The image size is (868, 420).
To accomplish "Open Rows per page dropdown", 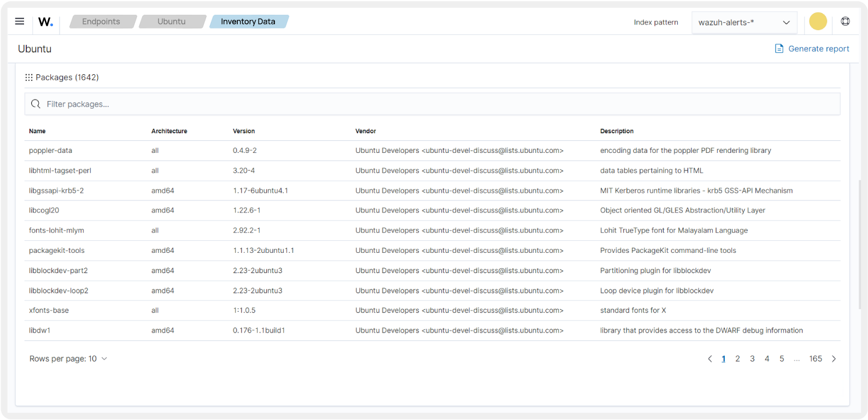I will [x=68, y=359].
